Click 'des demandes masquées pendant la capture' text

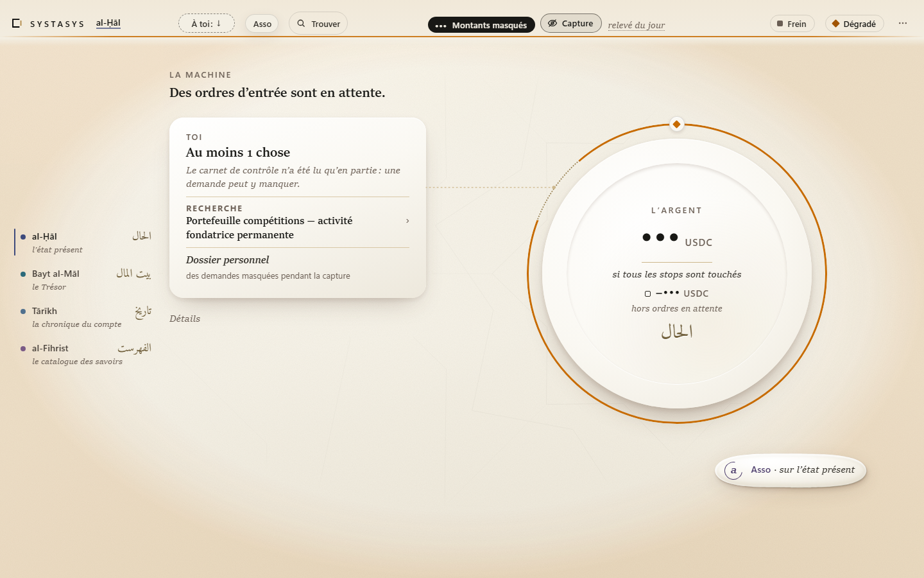(268, 276)
